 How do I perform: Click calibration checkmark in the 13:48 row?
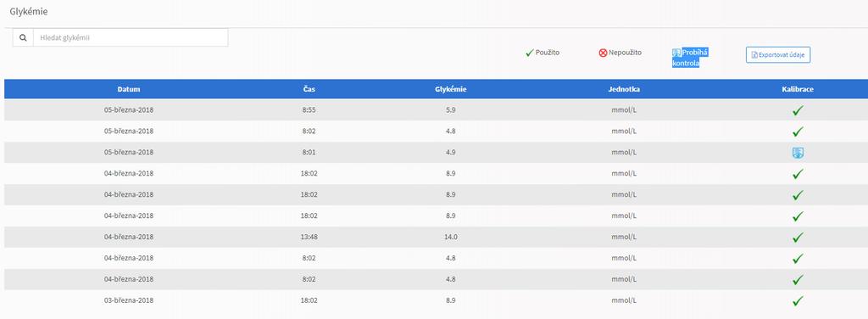point(797,237)
